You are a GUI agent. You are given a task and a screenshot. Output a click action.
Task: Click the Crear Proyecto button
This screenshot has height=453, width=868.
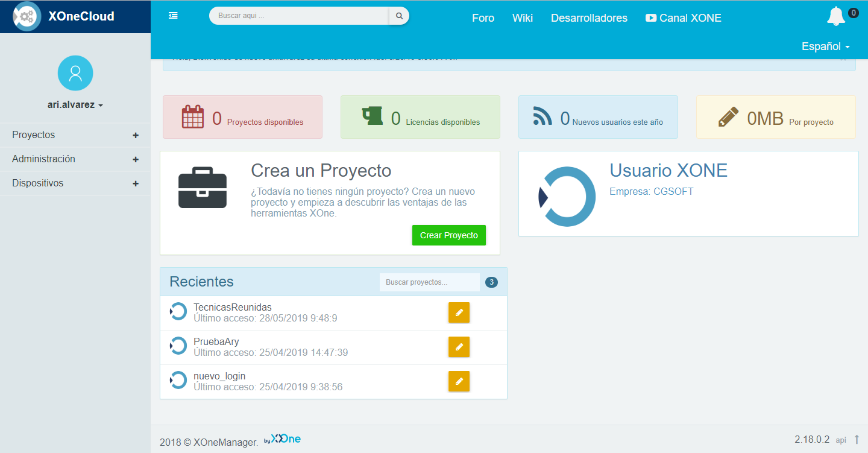point(449,235)
